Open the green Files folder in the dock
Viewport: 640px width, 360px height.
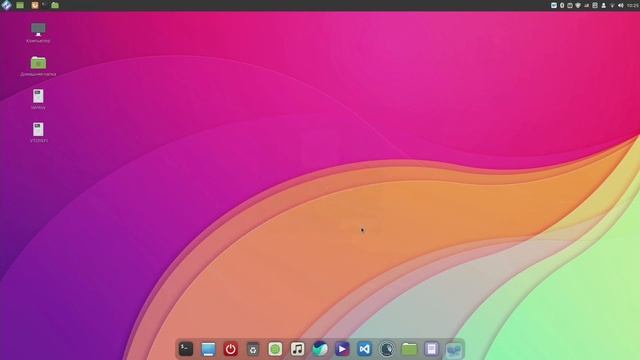[409, 349]
